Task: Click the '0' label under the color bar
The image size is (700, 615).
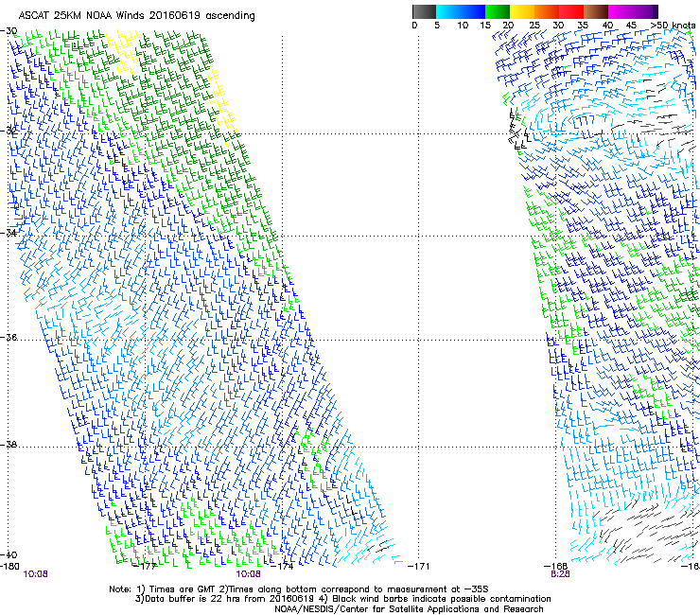Action: pyautogui.click(x=414, y=26)
